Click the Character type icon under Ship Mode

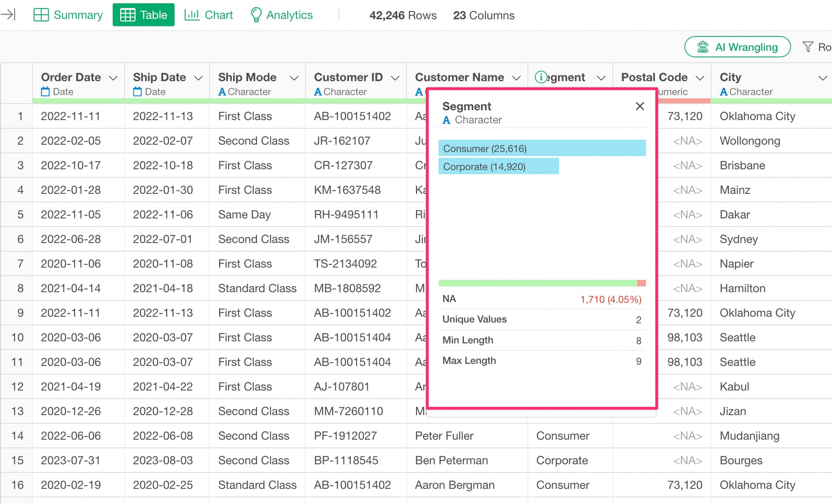[x=222, y=92]
